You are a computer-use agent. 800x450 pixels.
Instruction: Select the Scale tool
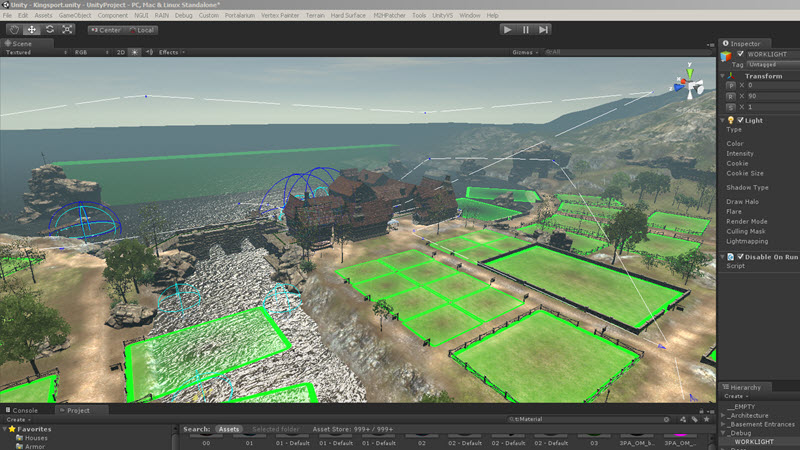67,29
